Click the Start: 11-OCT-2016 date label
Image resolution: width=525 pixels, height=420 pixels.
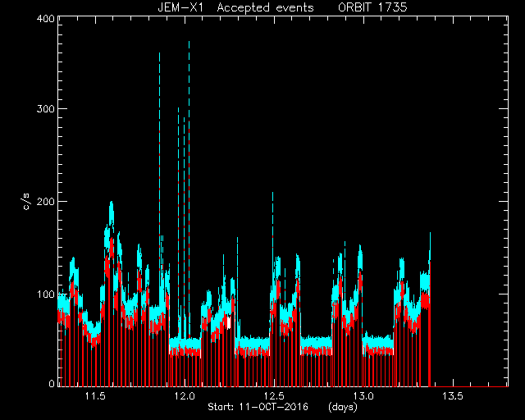tap(258, 407)
